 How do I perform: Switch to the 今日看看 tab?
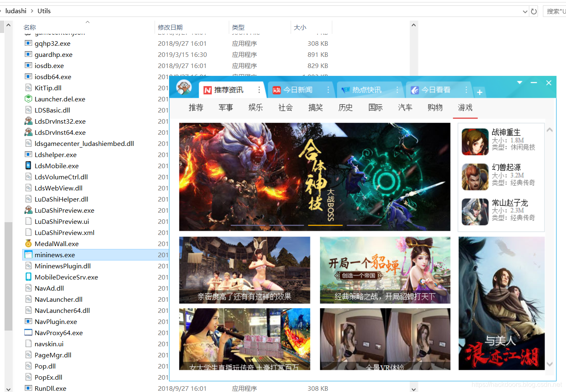439,90
